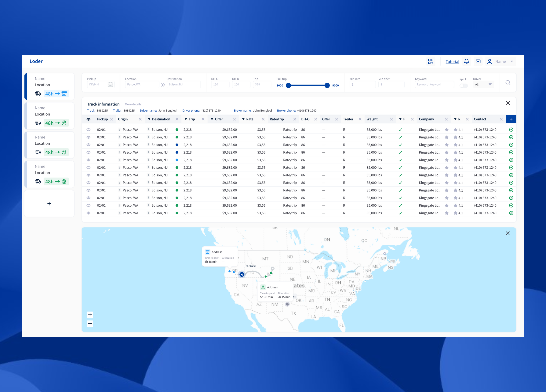The width and height of the screenshot is (546, 392).
Task: Click the Full trip slider left handle
Action: (288, 85)
